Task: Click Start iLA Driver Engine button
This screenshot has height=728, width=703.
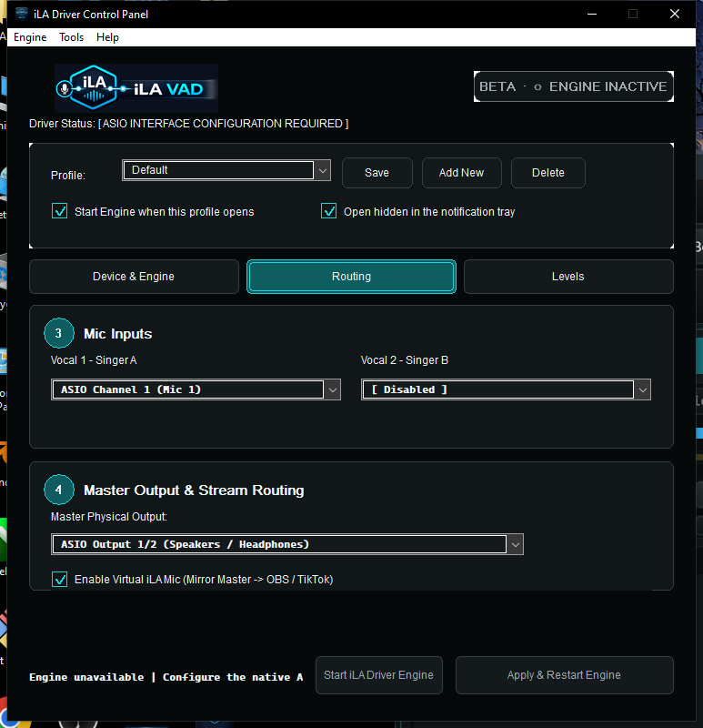Action: click(x=378, y=675)
